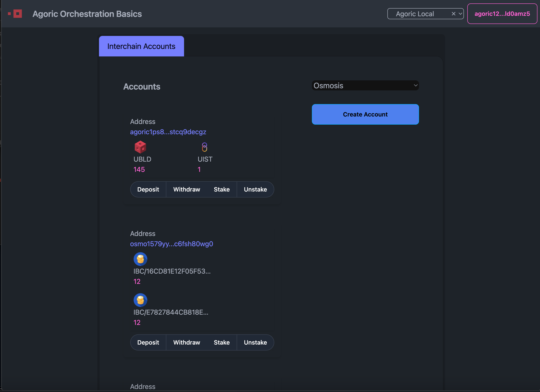Click wallet address agoric12...ld0amz5 button
This screenshot has width=540, height=392.
tap(502, 14)
